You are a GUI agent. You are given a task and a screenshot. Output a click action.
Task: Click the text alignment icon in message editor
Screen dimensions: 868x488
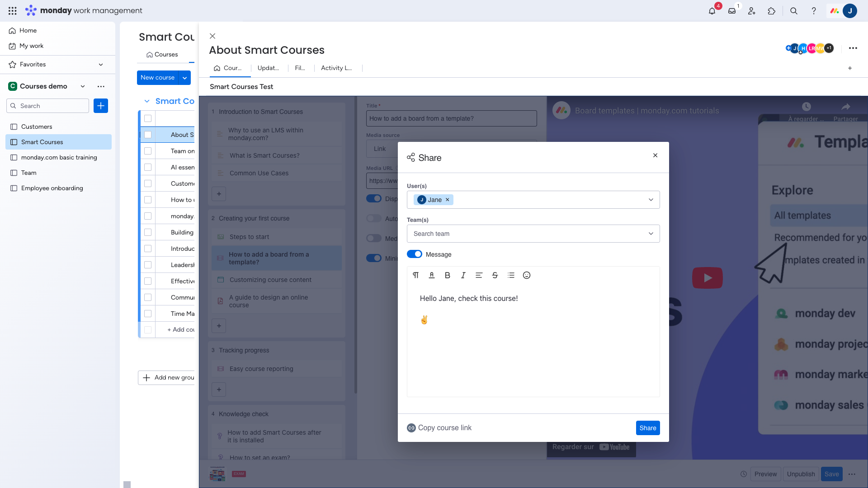[x=479, y=275]
